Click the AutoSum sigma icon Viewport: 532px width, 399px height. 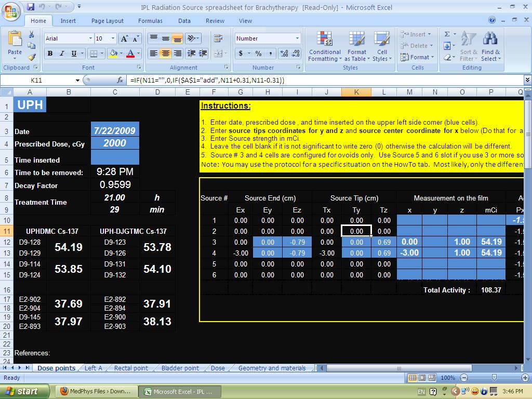[447, 34]
